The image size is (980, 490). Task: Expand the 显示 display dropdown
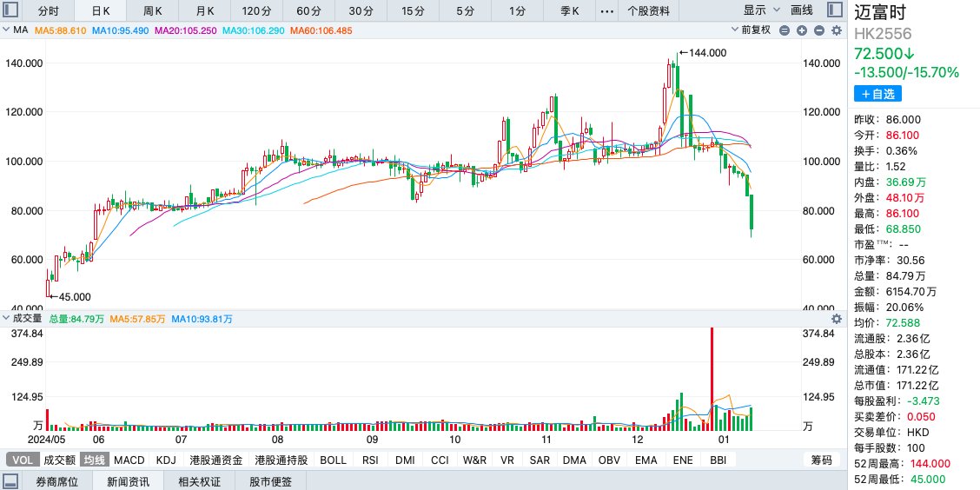760,10
